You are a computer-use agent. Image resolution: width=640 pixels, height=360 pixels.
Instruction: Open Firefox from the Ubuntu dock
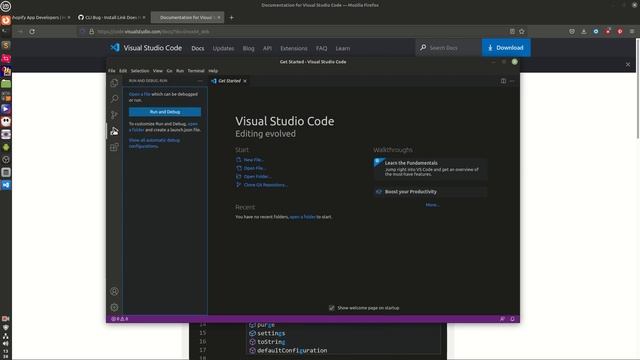(6, 20)
